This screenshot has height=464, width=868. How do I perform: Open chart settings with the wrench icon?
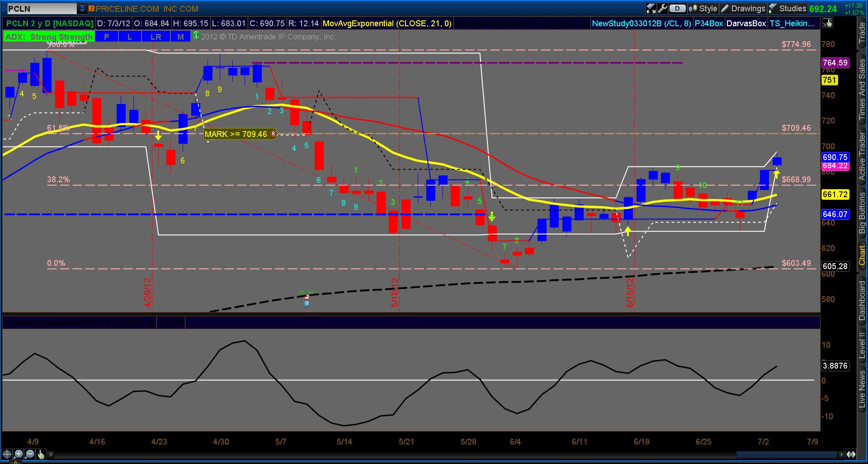pos(663,8)
